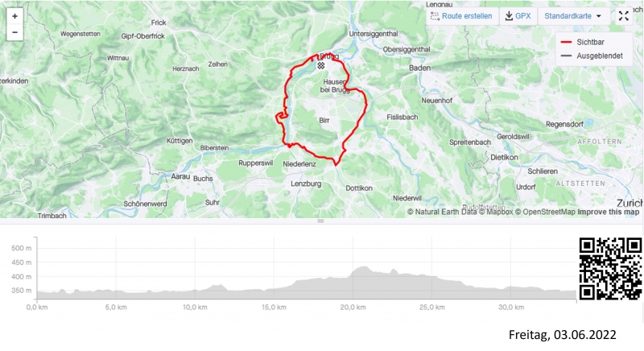644x351 pixels.
Task: Open the Improve this map link
Action: coord(609,212)
